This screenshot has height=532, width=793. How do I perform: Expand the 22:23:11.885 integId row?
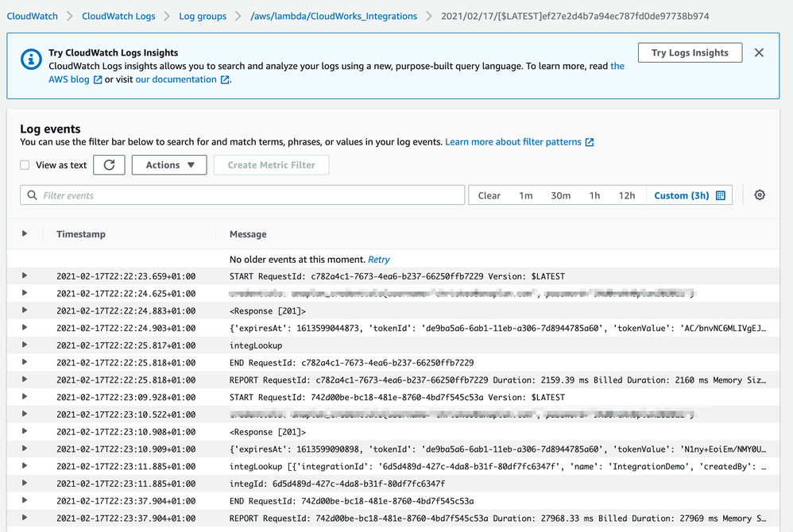coord(25,483)
